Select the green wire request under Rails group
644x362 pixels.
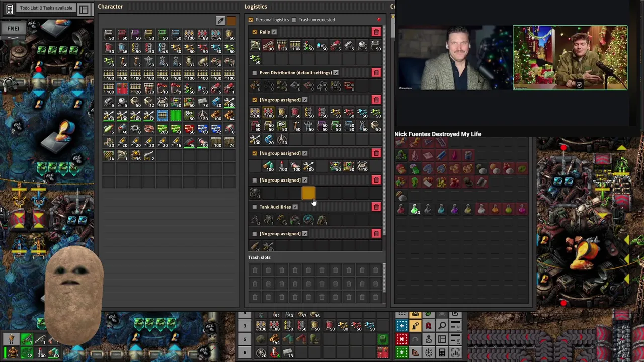255,59
